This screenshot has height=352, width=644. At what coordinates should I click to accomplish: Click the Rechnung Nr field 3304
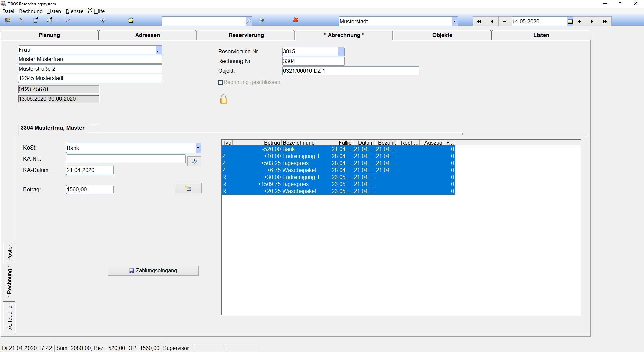[313, 61]
